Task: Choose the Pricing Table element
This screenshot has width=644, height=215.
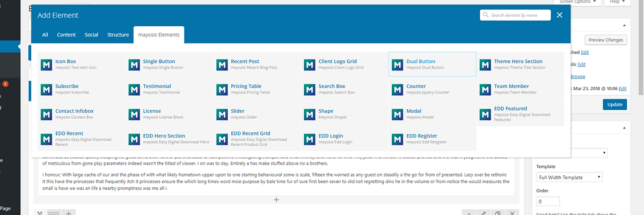Action: point(257,89)
